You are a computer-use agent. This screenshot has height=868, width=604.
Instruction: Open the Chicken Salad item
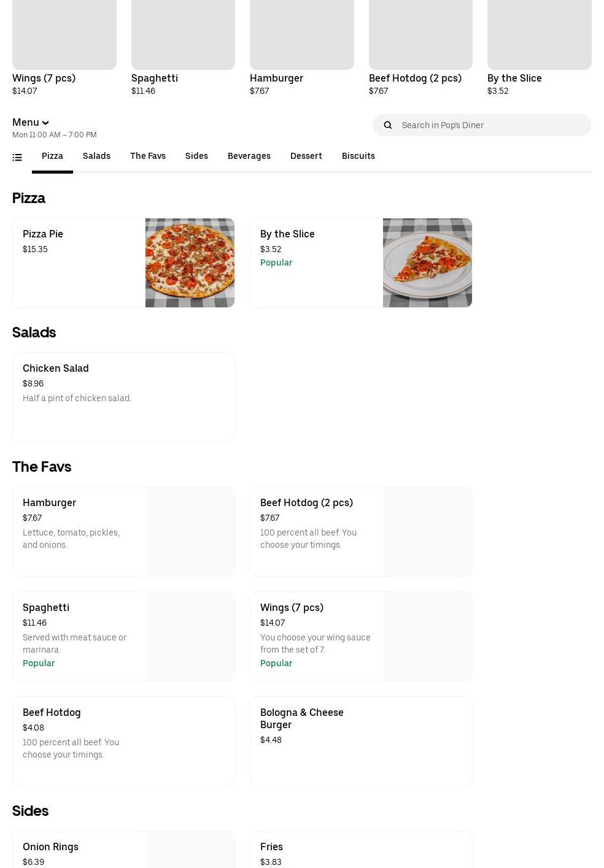pyautogui.click(x=123, y=397)
